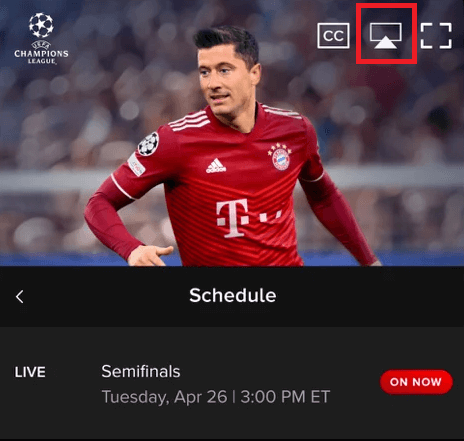Open the Semifinals listing title

tap(141, 371)
